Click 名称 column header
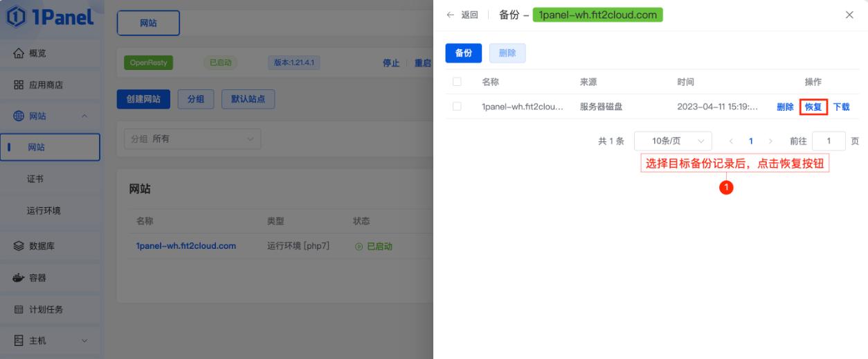 coord(490,82)
